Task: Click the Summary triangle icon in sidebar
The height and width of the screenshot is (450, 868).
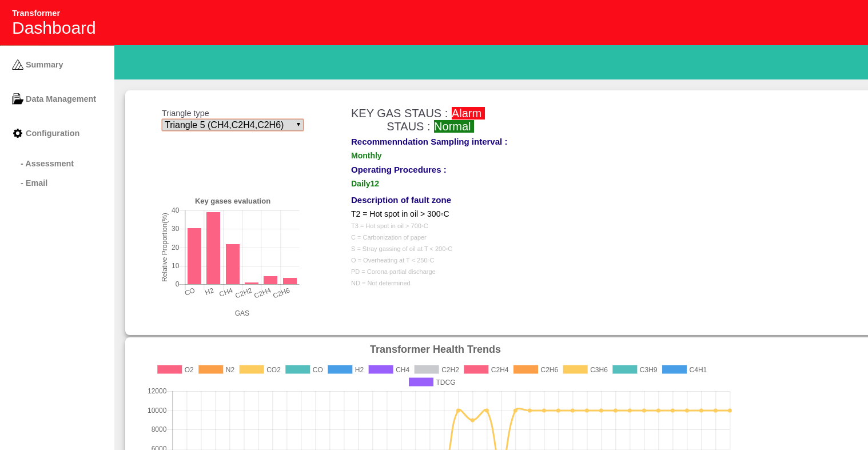Action: coord(18,65)
